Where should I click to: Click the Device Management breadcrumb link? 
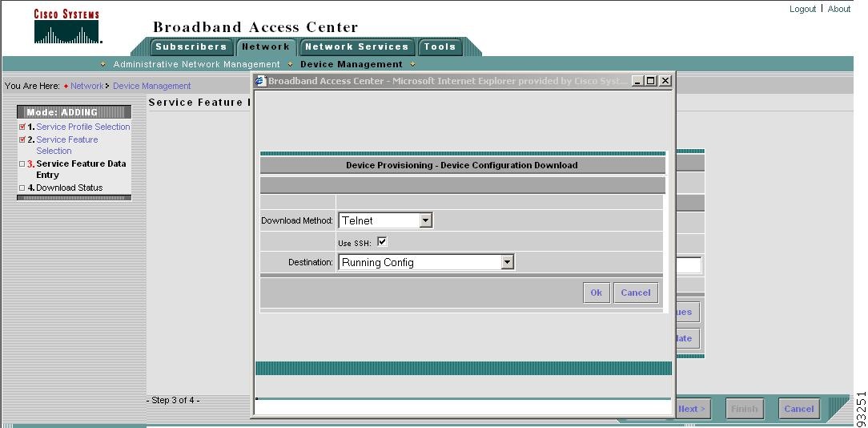(x=151, y=86)
